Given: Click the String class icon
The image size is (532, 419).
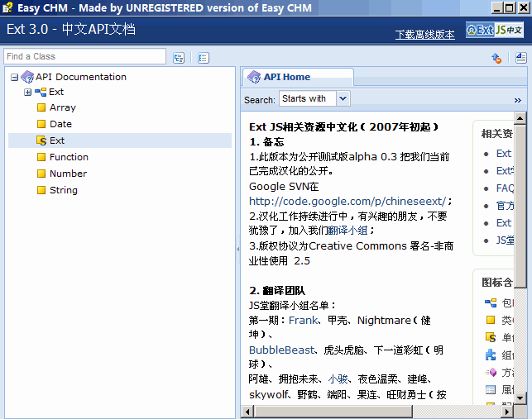Looking at the screenshot, I should pyautogui.click(x=41, y=190).
